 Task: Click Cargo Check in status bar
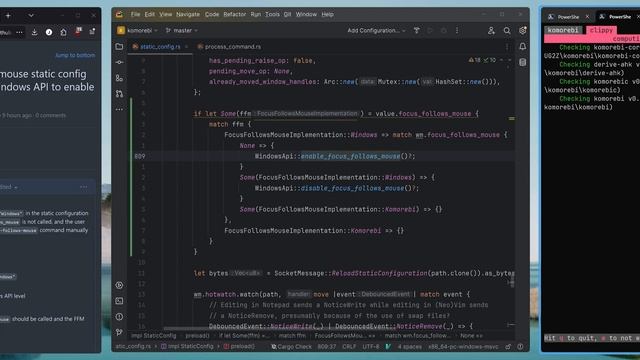click(291, 347)
